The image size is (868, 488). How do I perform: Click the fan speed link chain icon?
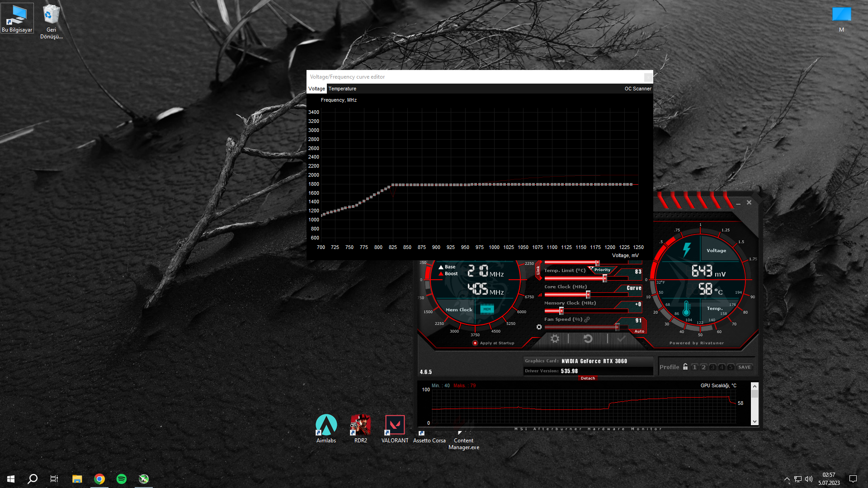pyautogui.click(x=587, y=319)
